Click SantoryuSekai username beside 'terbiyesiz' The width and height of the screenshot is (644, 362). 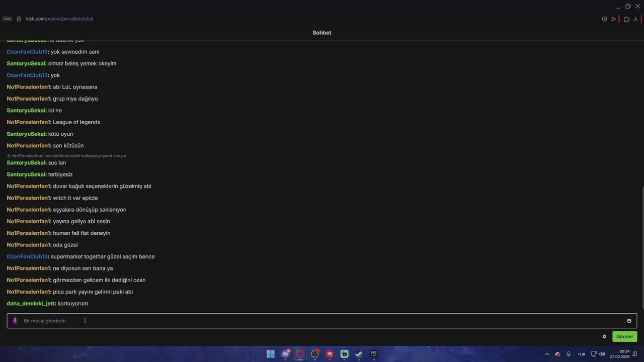tap(26, 174)
